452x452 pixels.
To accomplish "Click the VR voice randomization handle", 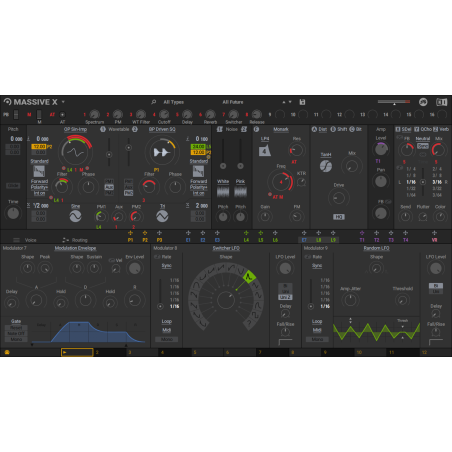I will (434, 233).
